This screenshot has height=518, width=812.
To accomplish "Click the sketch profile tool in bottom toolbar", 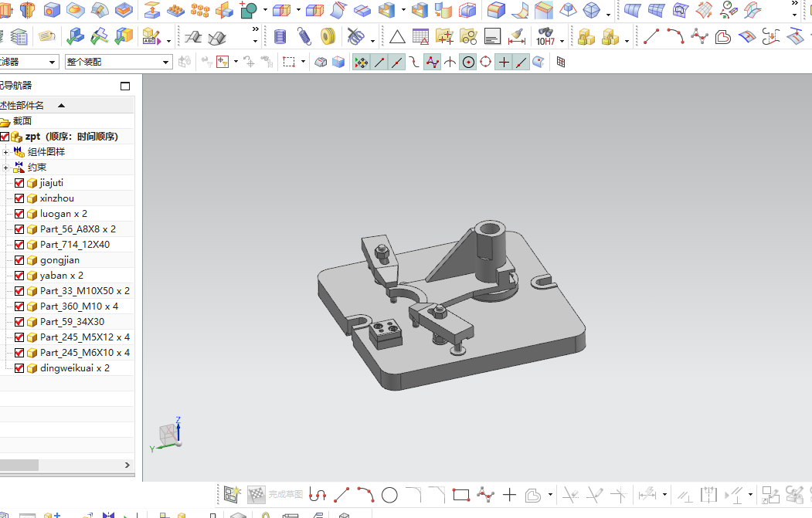I will pos(318,496).
